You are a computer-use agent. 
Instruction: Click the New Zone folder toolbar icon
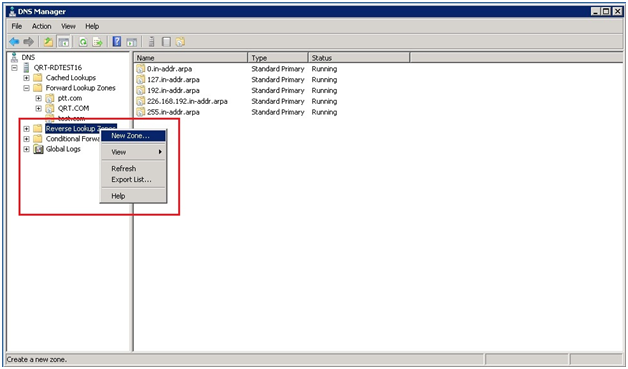pos(180,42)
